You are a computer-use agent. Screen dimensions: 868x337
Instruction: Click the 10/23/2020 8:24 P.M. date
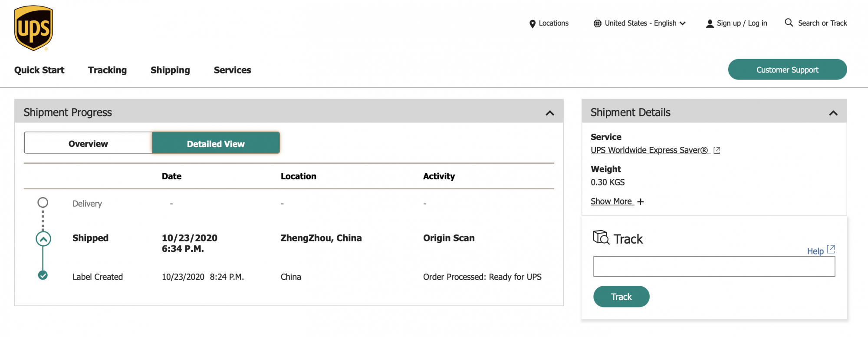tap(203, 277)
